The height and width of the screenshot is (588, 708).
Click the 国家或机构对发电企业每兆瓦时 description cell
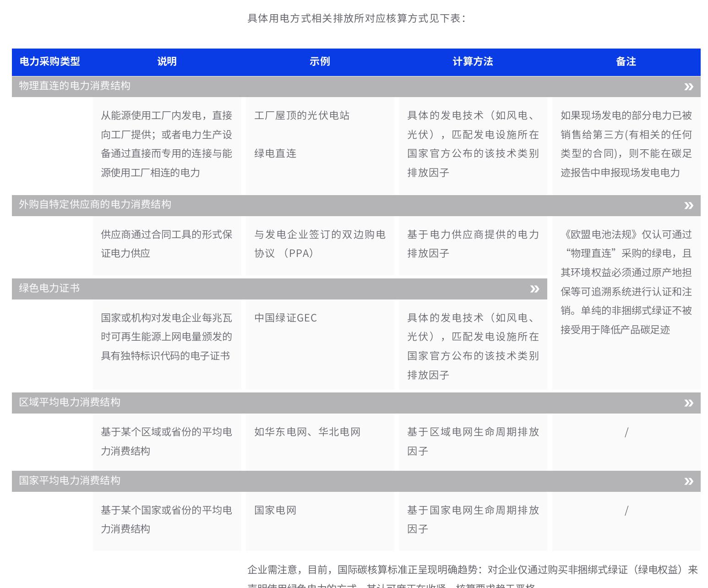[167, 344]
